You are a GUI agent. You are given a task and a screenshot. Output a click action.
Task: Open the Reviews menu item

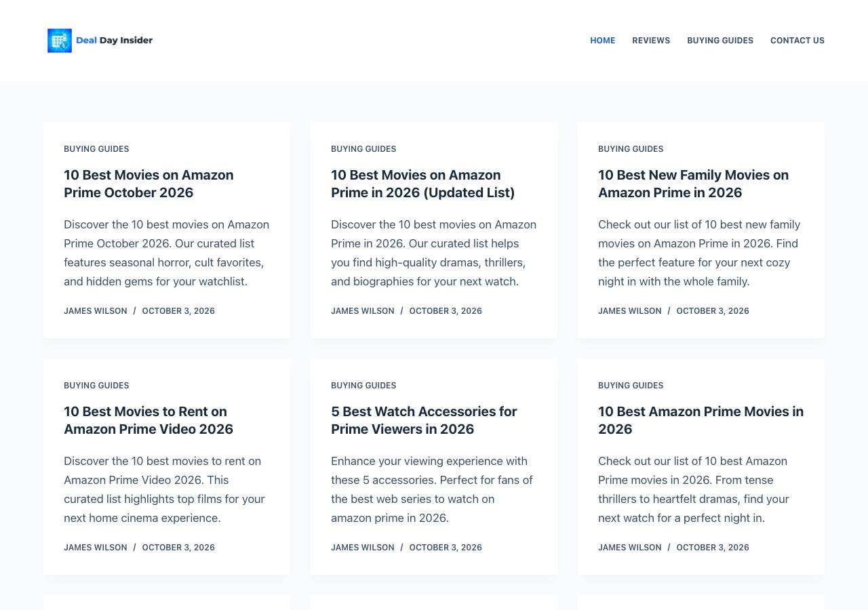click(651, 41)
